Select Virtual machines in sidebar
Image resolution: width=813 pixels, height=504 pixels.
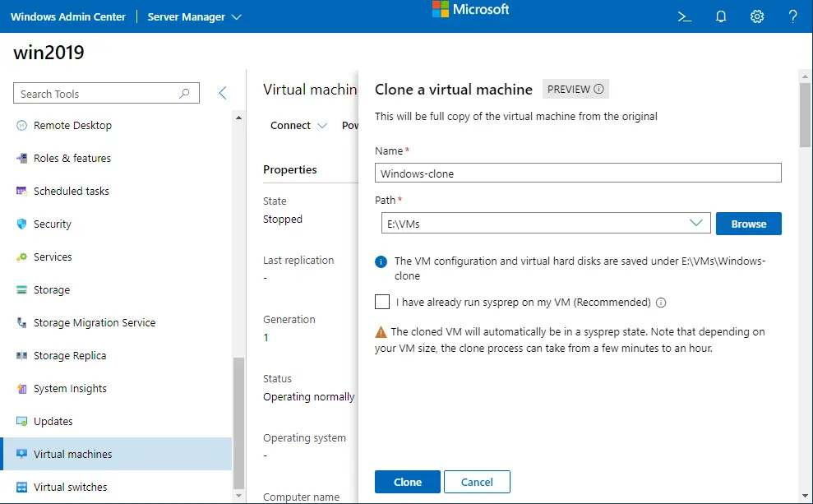117,454
